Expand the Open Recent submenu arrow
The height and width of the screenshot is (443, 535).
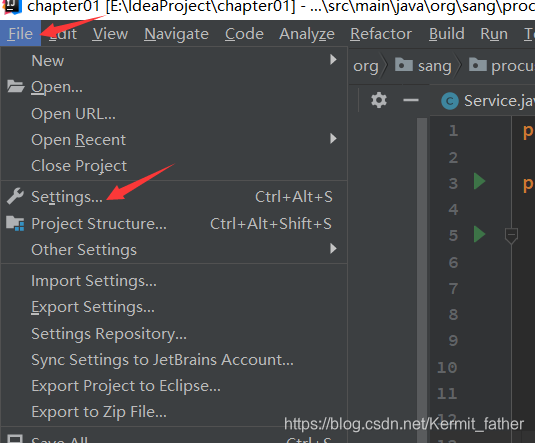pyautogui.click(x=333, y=139)
